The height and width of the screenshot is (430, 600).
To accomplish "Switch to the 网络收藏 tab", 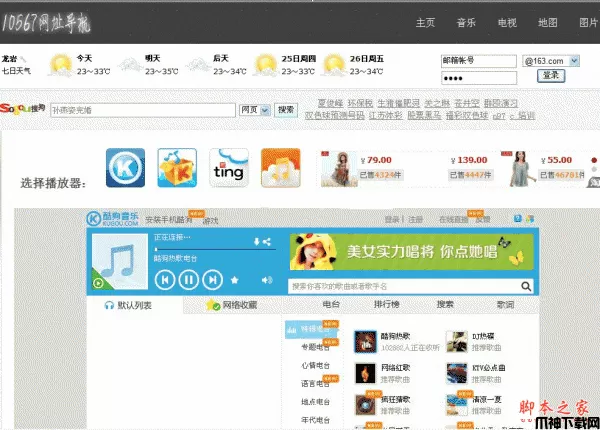I will click(233, 305).
